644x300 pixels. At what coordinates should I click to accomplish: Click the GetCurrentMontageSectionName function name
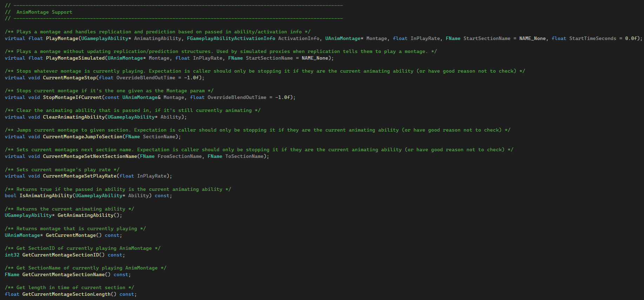[64, 274]
